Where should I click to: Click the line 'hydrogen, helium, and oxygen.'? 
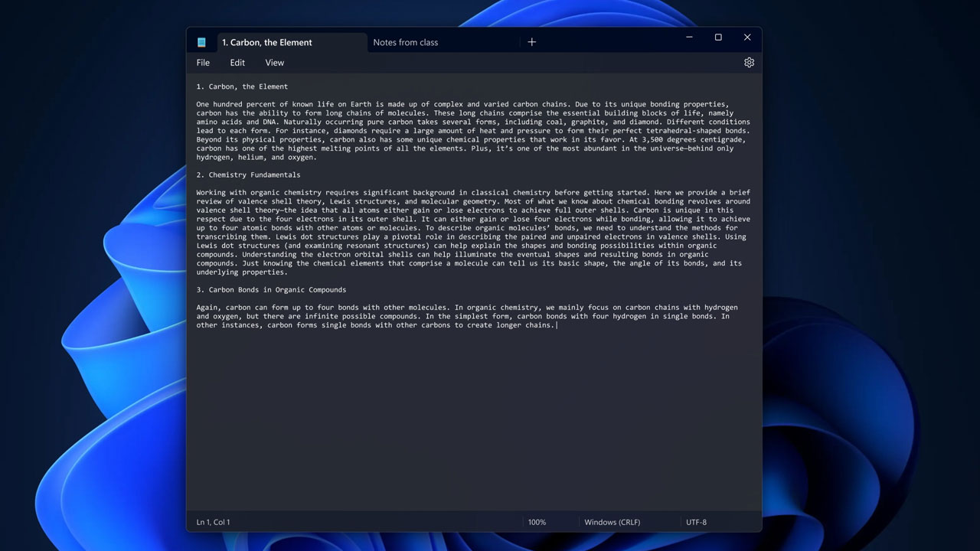point(256,158)
